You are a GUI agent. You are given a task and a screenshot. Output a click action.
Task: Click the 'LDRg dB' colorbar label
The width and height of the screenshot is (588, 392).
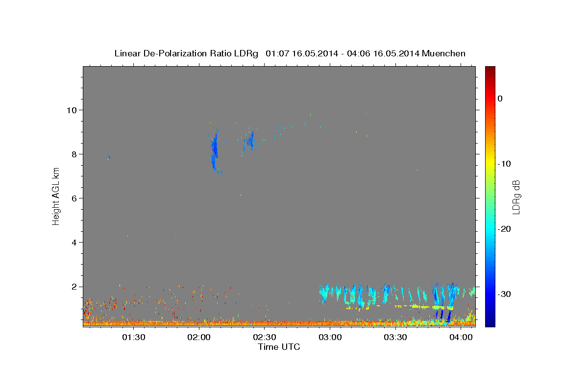point(515,196)
